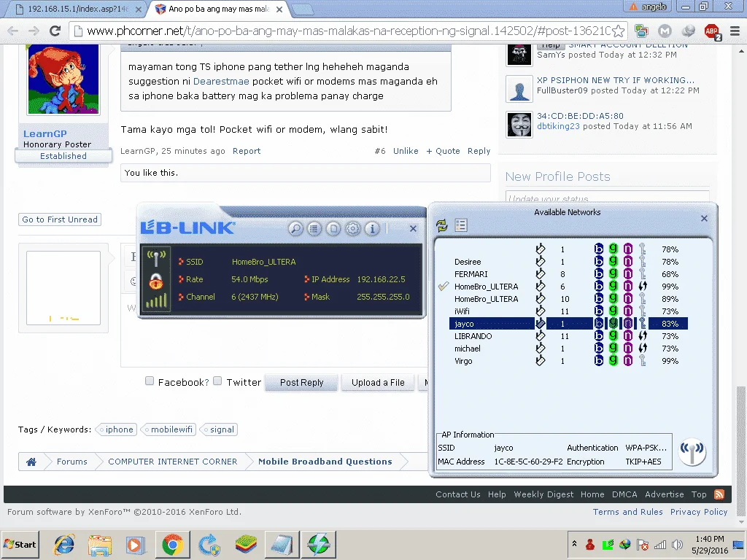Click Upload a File button
747x560 pixels.
378,383
